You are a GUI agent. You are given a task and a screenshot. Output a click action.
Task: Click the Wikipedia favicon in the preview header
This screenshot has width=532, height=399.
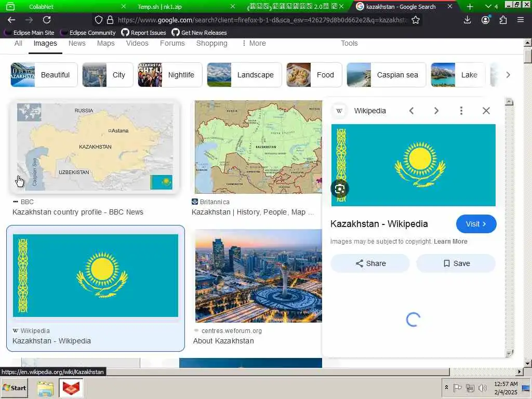[x=339, y=111]
